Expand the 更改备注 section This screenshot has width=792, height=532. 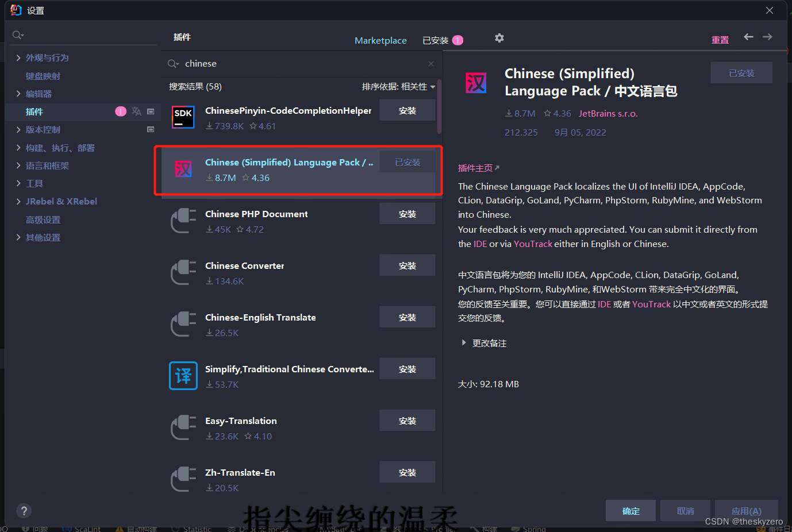464,343
